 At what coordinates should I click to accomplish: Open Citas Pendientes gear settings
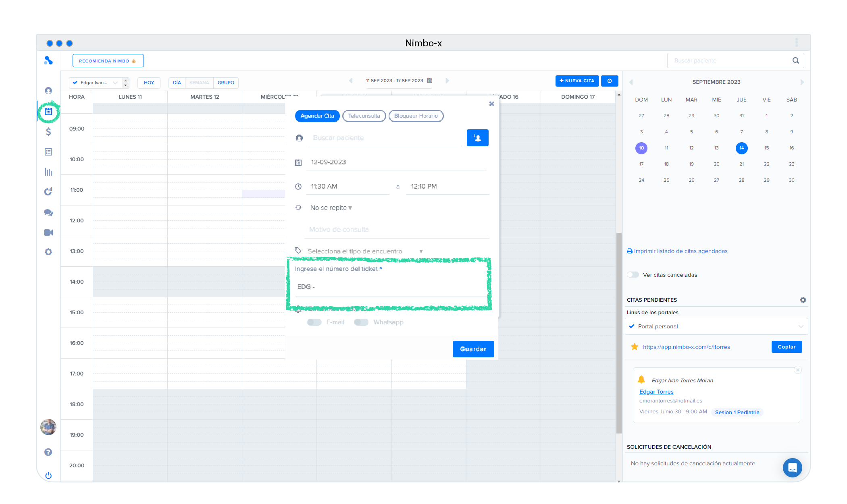(803, 300)
